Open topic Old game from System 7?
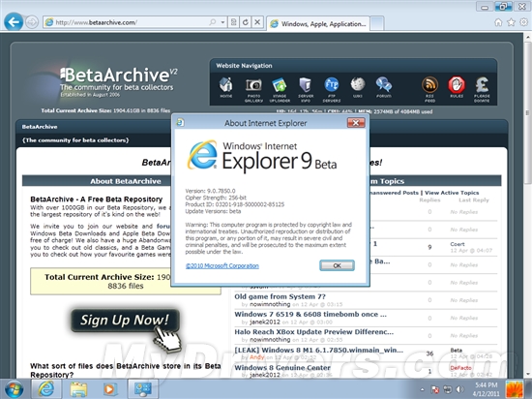The width and height of the screenshot is (532, 399). click(280, 296)
